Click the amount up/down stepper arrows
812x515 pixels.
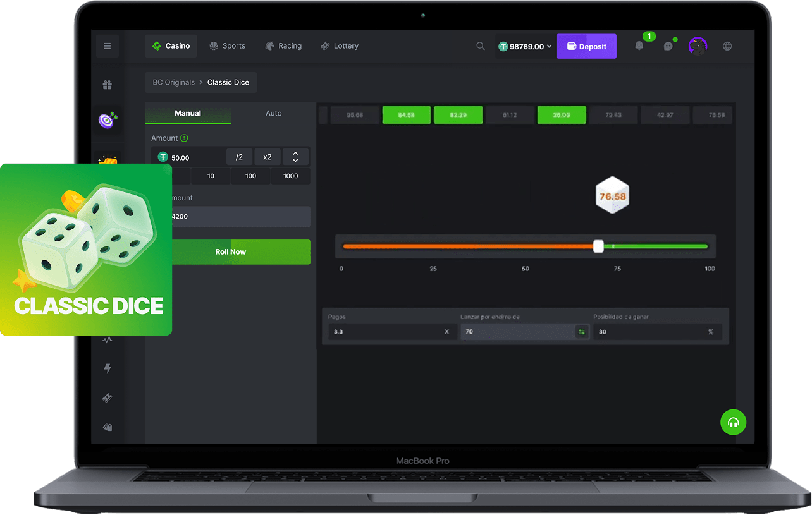click(295, 157)
